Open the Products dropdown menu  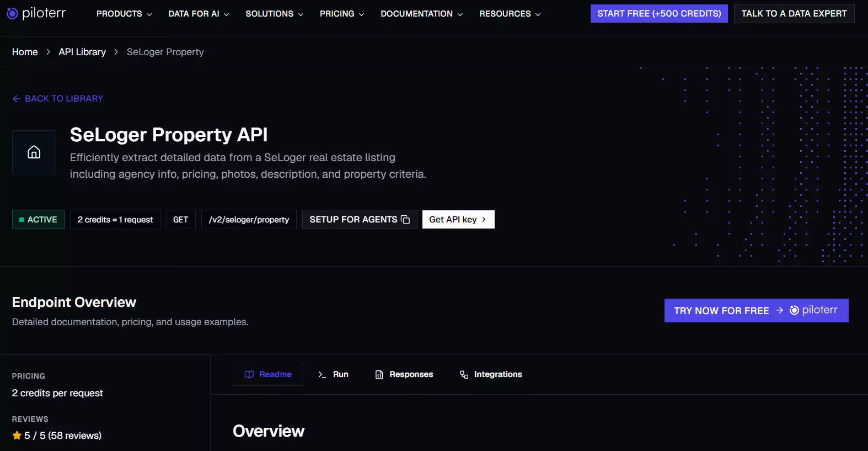pyautogui.click(x=124, y=14)
